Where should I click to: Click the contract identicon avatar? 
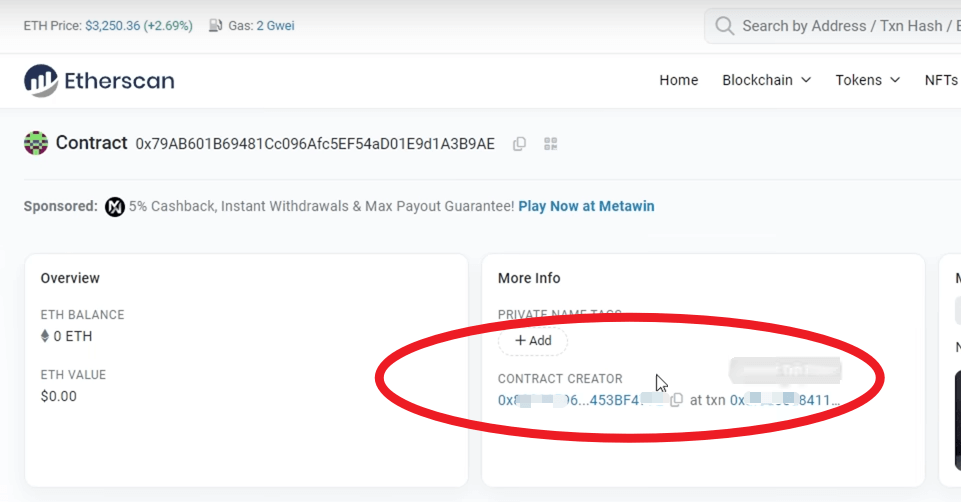[x=36, y=143]
